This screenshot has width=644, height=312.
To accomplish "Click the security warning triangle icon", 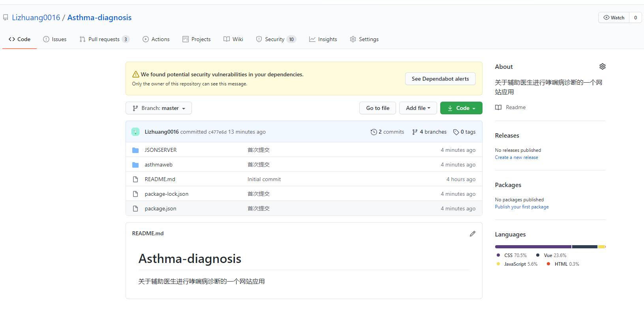I will click(135, 74).
